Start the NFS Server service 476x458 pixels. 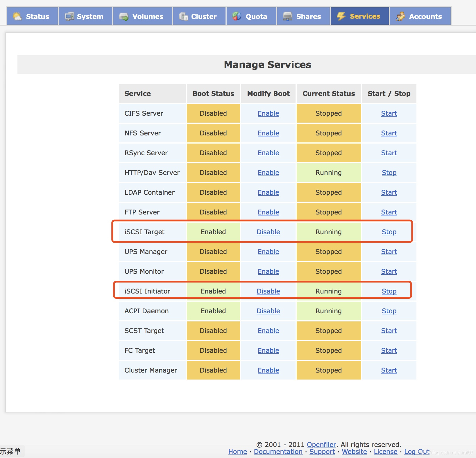point(389,133)
